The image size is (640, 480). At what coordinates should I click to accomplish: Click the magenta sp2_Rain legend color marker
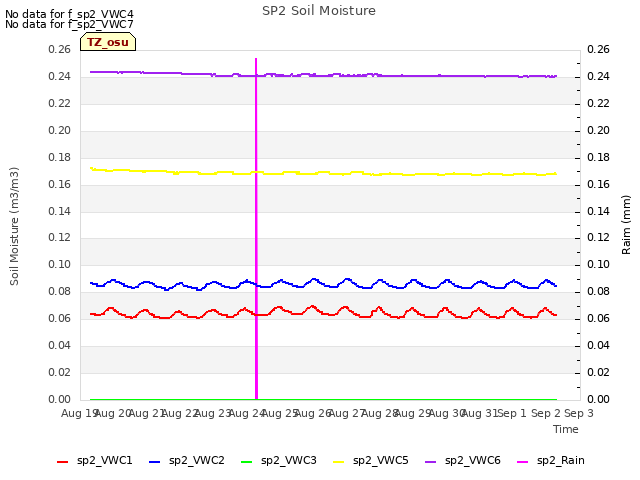point(522,462)
